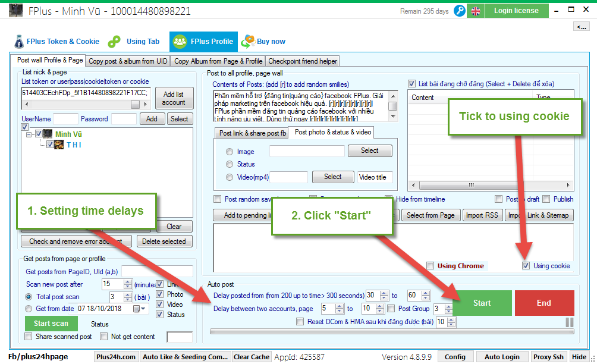This screenshot has width=597, height=364.
Task: Toggle the select-all checkbox above the account tree
Action: [x=25, y=127]
